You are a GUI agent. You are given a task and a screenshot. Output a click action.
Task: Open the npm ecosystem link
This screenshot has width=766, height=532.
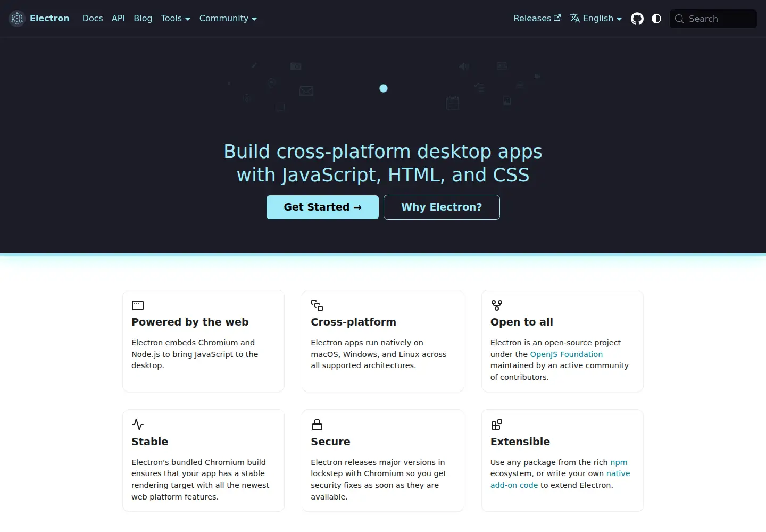tap(619, 462)
